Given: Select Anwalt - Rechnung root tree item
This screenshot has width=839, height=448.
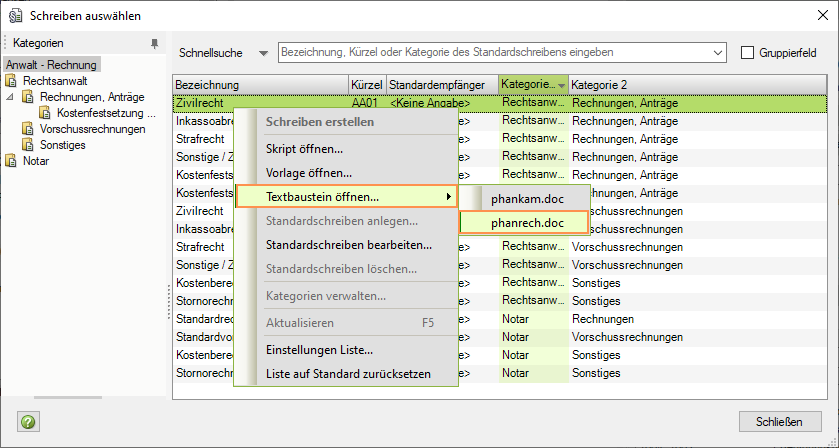Looking at the screenshot, I should pyautogui.click(x=51, y=65).
